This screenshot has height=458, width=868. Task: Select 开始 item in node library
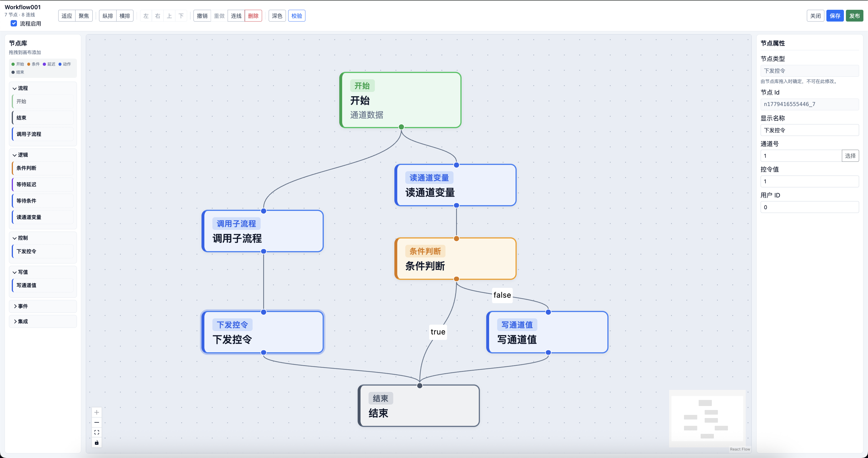coord(43,101)
